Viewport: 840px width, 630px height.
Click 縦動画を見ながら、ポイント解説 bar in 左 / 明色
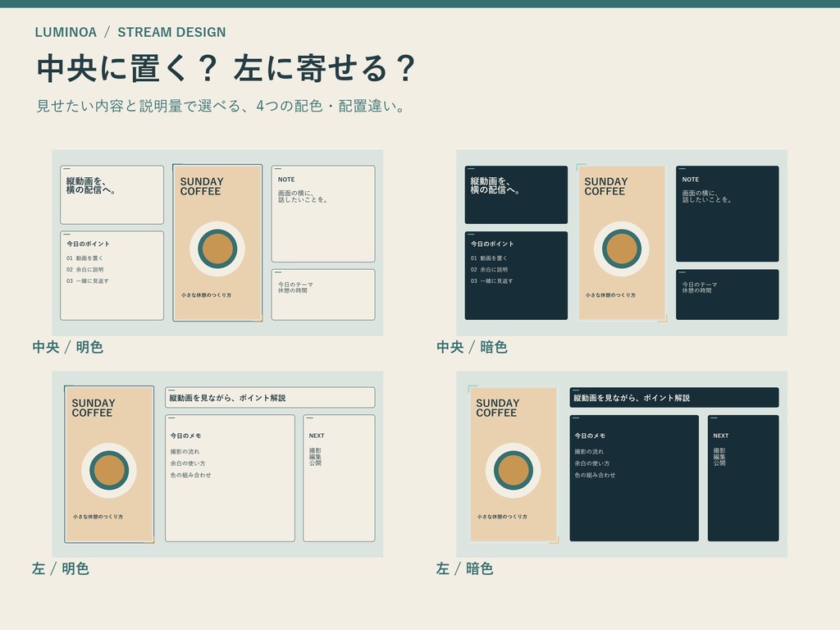pos(270,398)
